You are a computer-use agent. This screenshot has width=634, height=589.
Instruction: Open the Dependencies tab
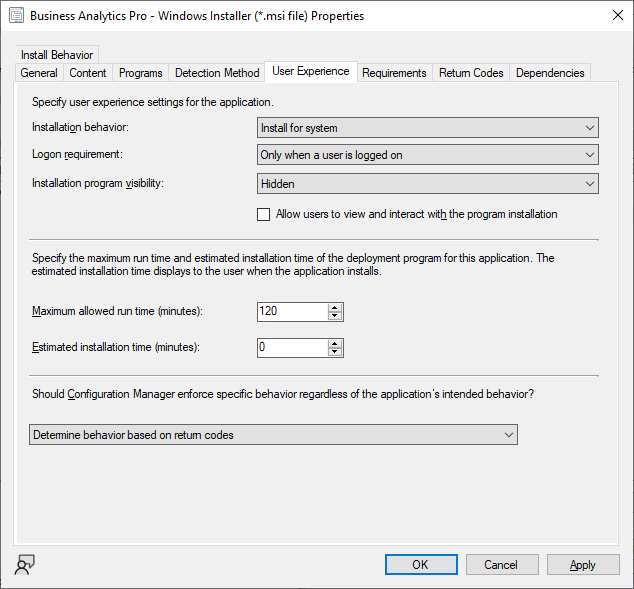click(x=550, y=73)
